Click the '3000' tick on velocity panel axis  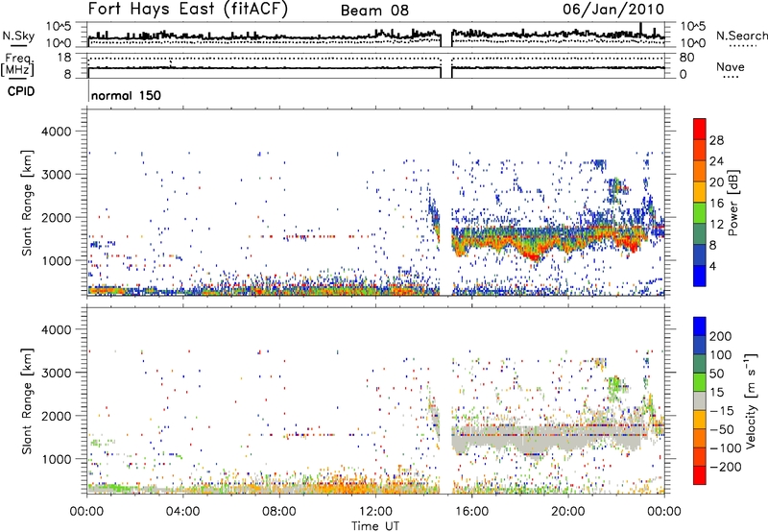[56, 373]
